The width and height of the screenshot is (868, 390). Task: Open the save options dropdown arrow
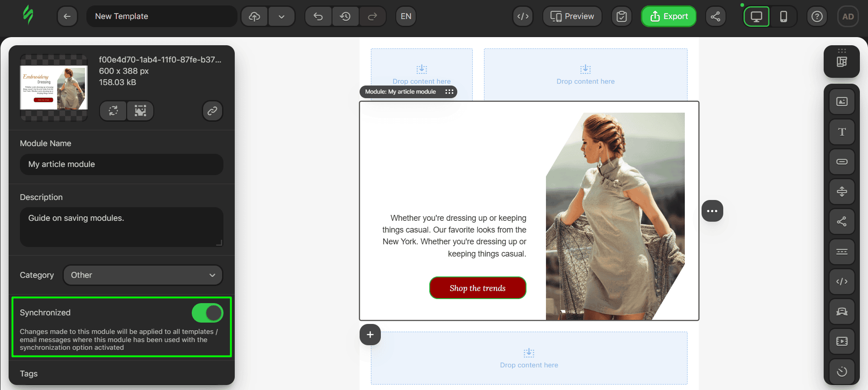pyautogui.click(x=281, y=17)
